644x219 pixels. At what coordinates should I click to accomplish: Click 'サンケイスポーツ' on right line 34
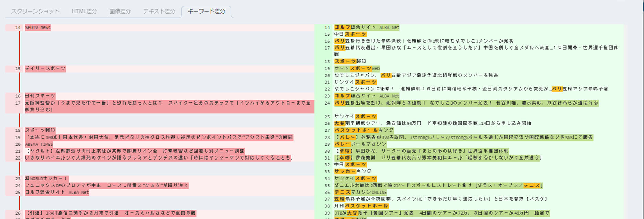355,179
